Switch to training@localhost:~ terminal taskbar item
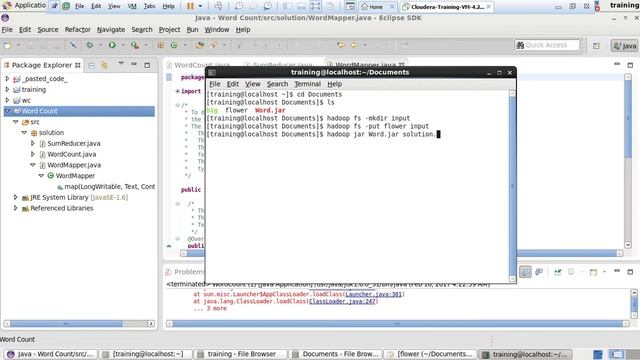 click(x=146, y=354)
